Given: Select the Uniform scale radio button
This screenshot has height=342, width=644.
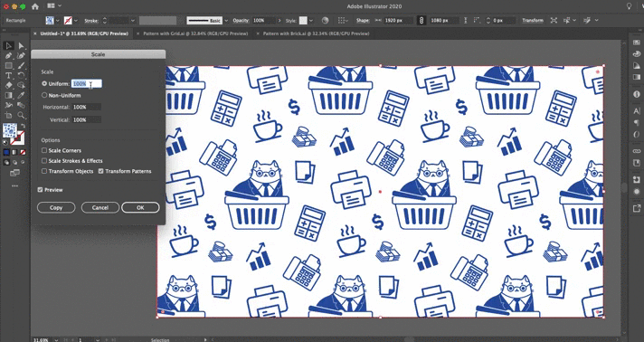Looking at the screenshot, I should (44, 83).
